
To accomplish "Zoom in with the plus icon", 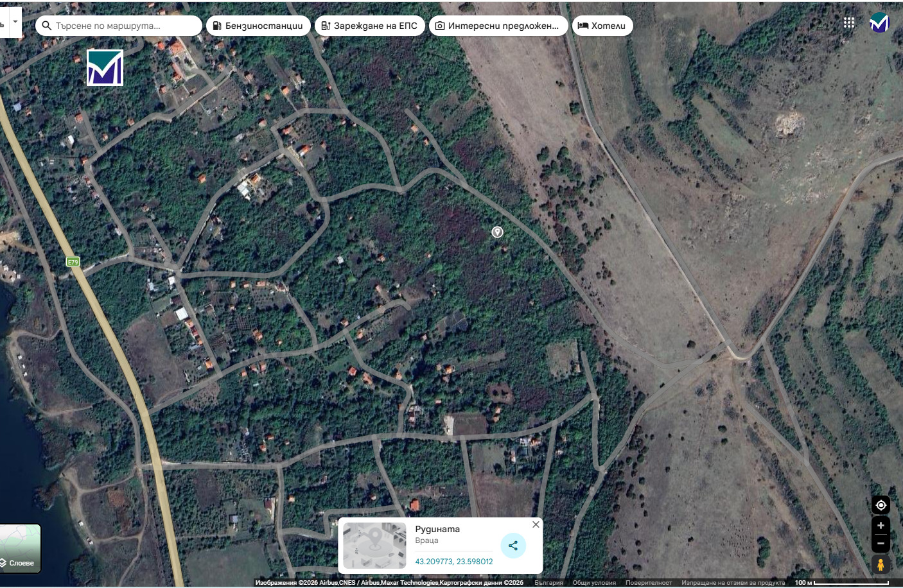I will click(x=880, y=526).
